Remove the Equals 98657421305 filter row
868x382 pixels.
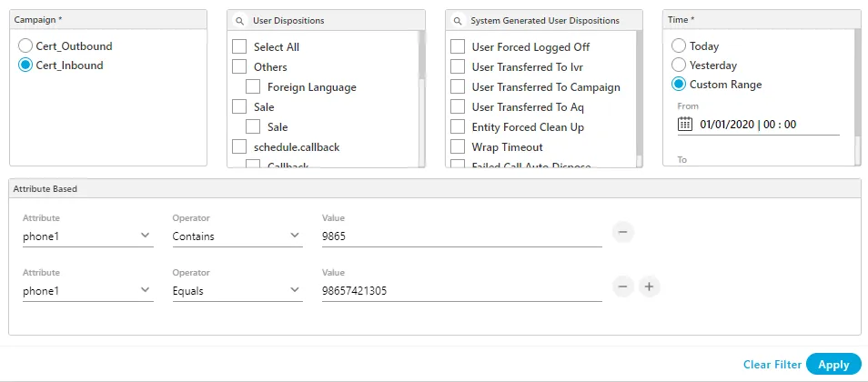pos(622,286)
